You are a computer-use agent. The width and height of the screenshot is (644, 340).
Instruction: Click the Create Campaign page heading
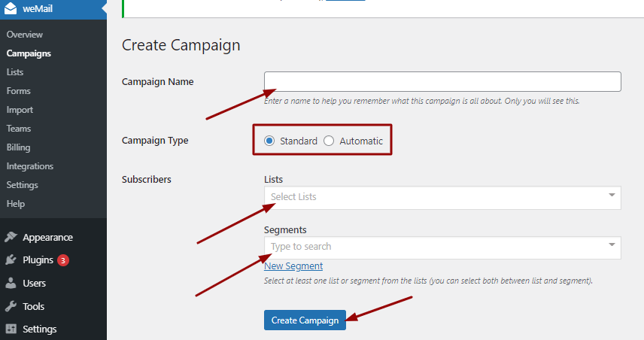(x=181, y=45)
